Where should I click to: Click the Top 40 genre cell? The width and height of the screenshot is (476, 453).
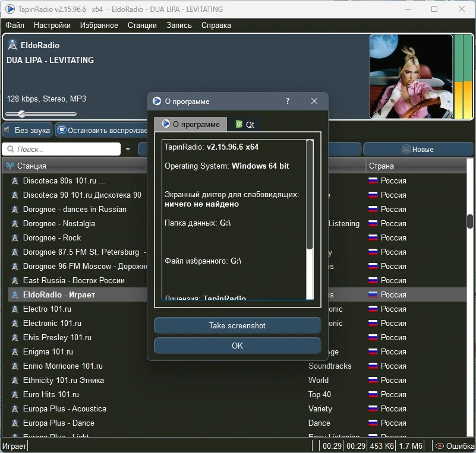point(319,394)
